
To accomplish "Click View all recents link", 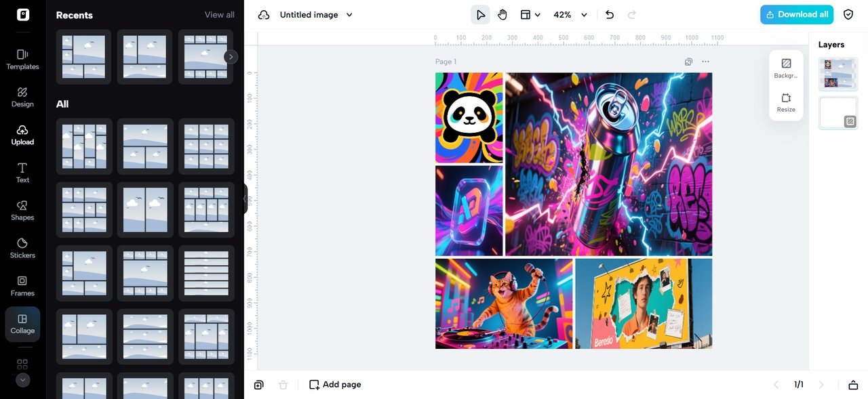I will coord(219,15).
